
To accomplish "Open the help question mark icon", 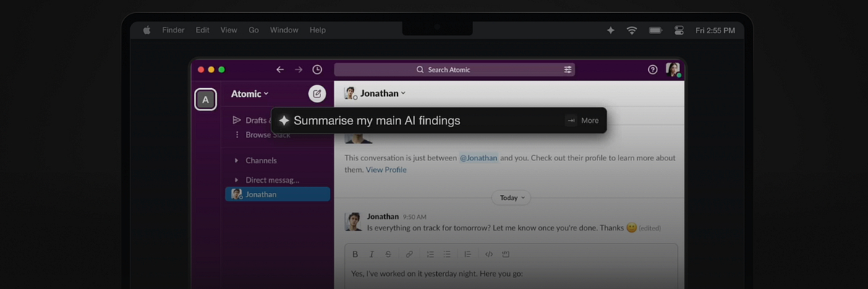I will pyautogui.click(x=652, y=69).
